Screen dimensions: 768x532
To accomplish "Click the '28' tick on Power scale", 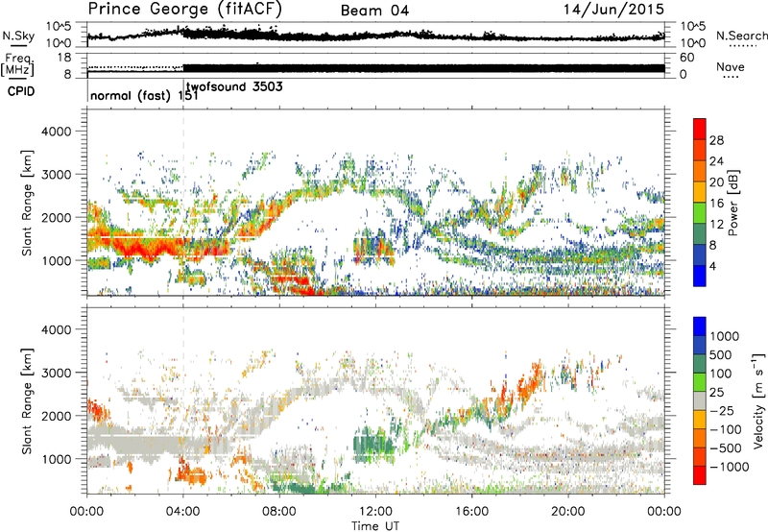I will click(x=716, y=140).
